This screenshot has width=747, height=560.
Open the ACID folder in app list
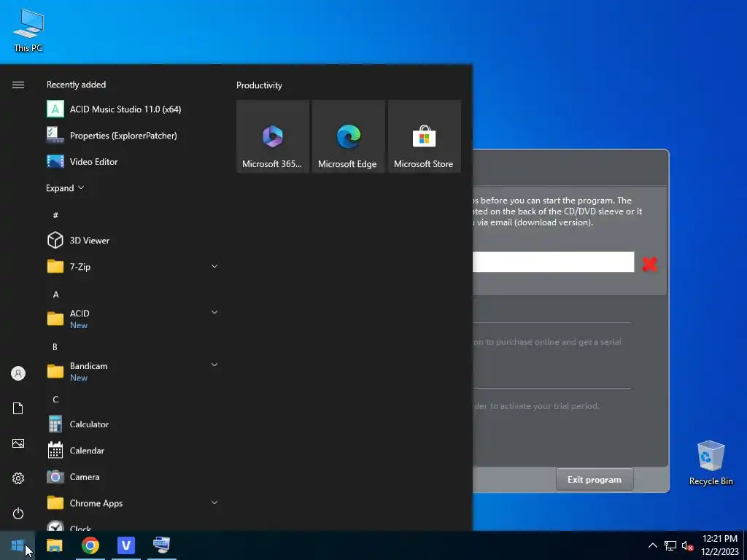133,319
